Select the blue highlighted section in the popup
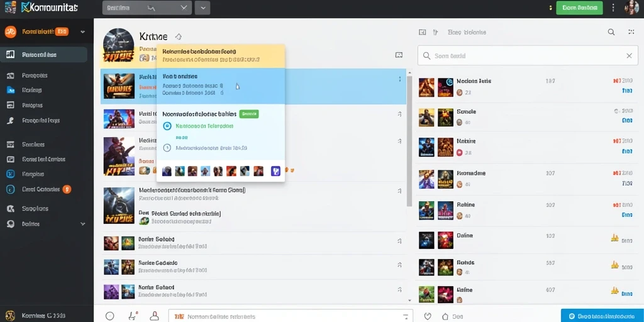Viewport: 644px width, 322px height. 221,86
